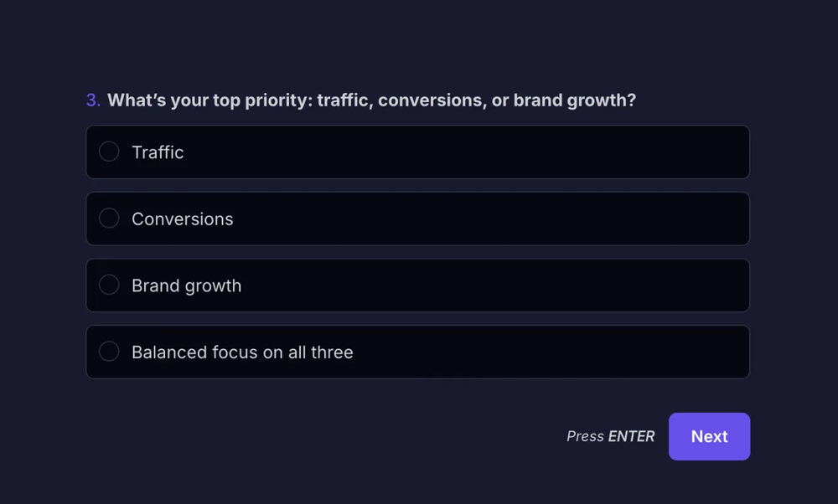Viewport: 838px width, 504px height.
Task: Click the Brand growth option label text
Action: 186,285
